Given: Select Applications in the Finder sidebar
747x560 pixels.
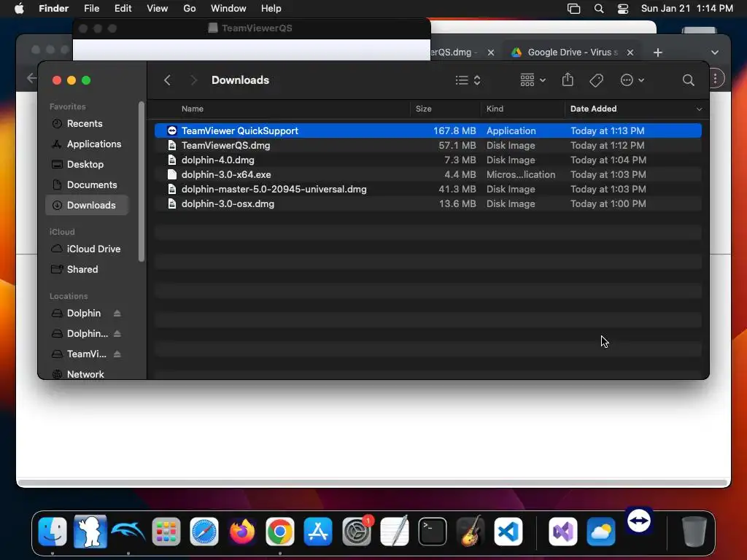Looking at the screenshot, I should 88,144.
